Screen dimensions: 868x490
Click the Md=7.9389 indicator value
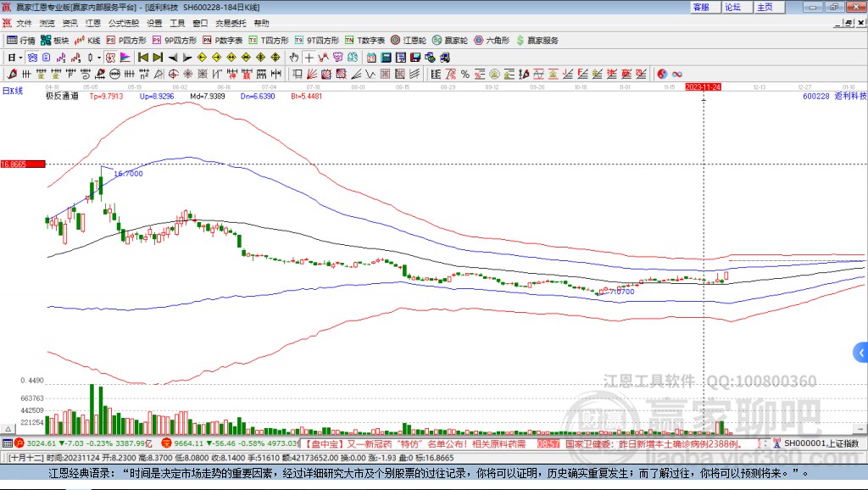[208, 97]
